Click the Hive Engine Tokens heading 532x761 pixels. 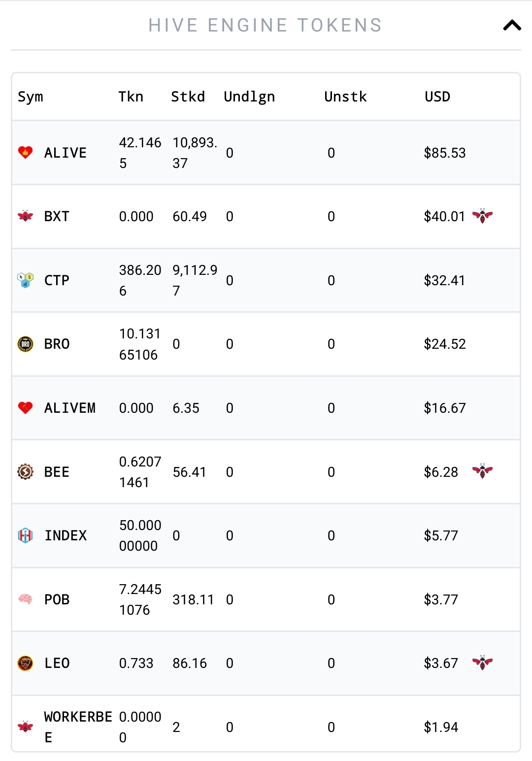(266, 25)
